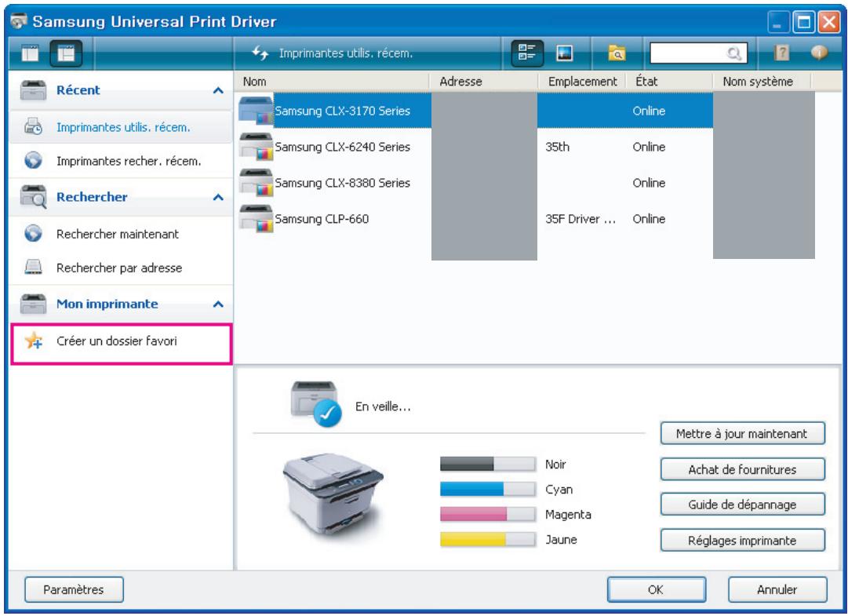The width and height of the screenshot is (848, 616).
Task: Sort by the État column header
Action: point(669,81)
